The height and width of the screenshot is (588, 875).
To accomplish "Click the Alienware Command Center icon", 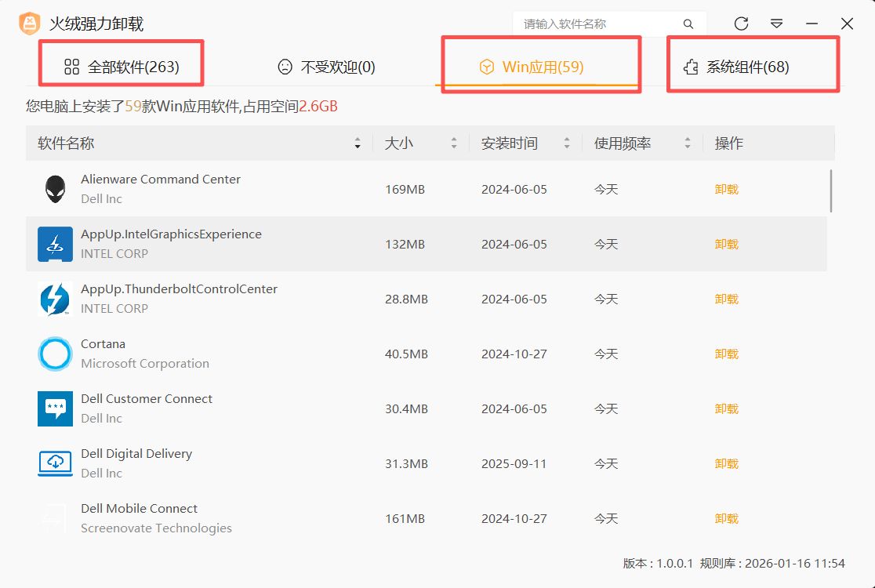I will click(55, 189).
